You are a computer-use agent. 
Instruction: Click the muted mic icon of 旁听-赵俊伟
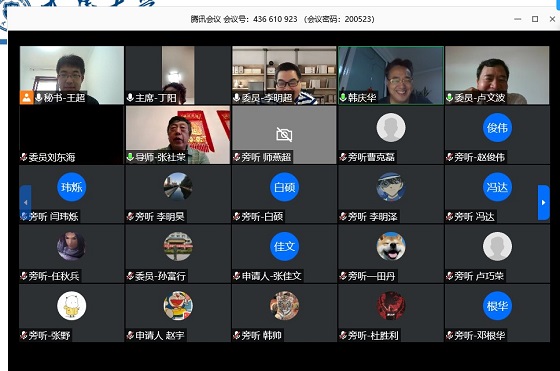coord(450,157)
